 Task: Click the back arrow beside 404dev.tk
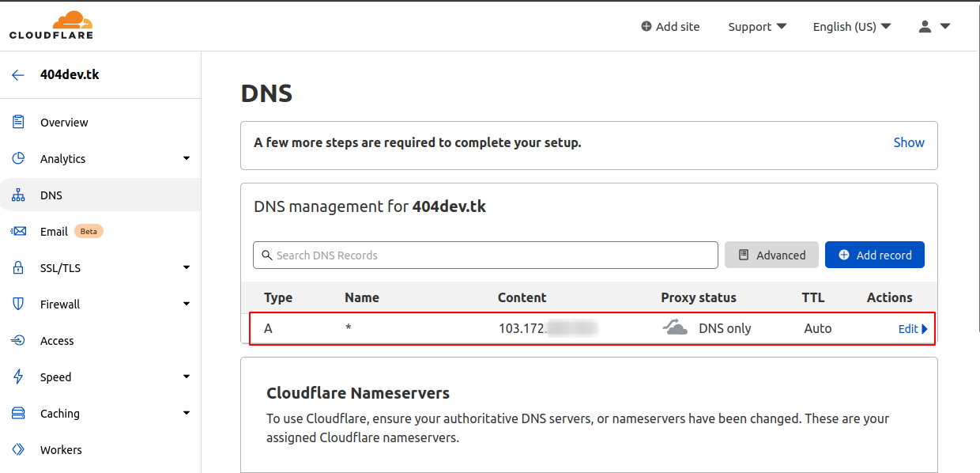pos(18,75)
